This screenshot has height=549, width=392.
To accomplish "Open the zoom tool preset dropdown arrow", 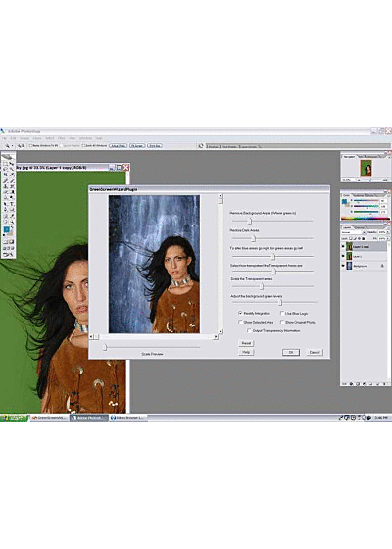I will pyautogui.click(x=12, y=145).
